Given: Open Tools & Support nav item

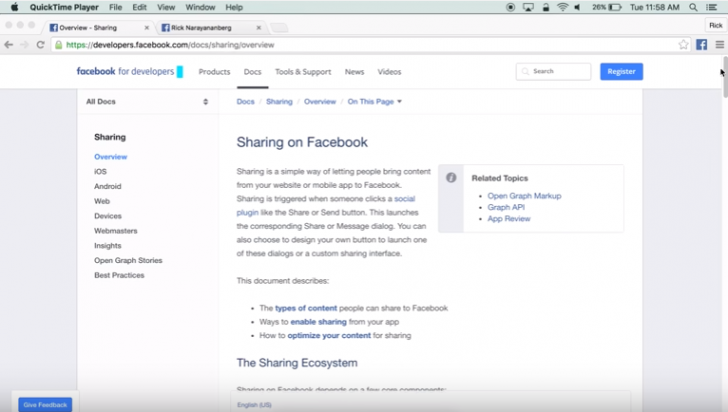Looking at the screenshot, I should 303,72.
